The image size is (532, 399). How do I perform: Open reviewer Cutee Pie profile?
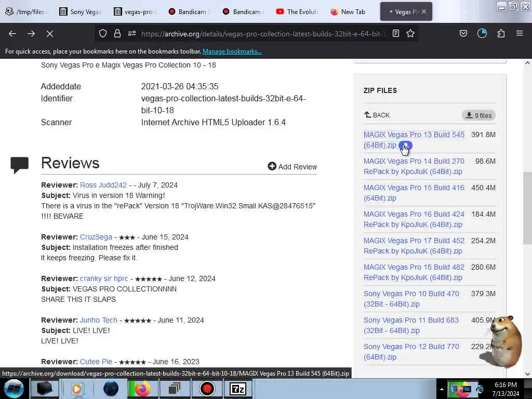[x=96, y=362]
